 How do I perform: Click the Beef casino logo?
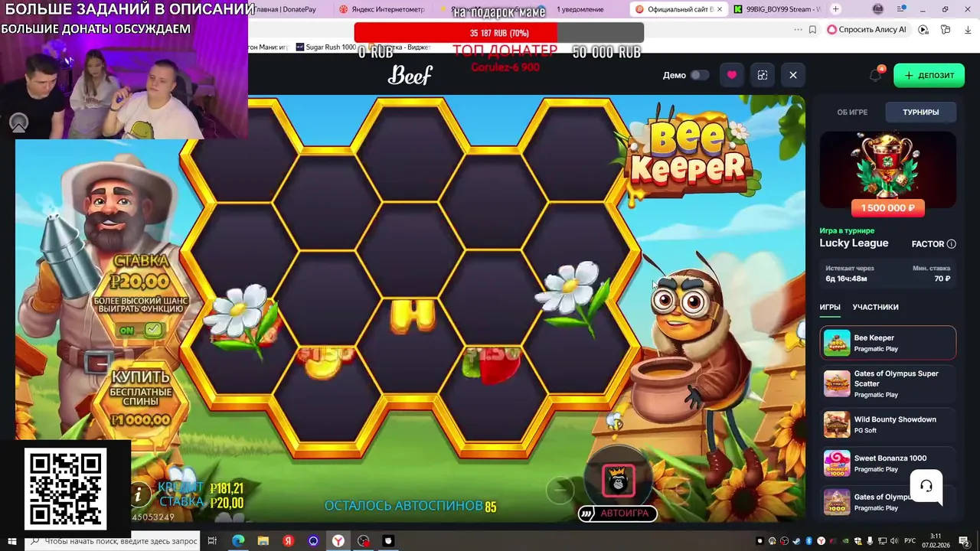pos(410,75)
